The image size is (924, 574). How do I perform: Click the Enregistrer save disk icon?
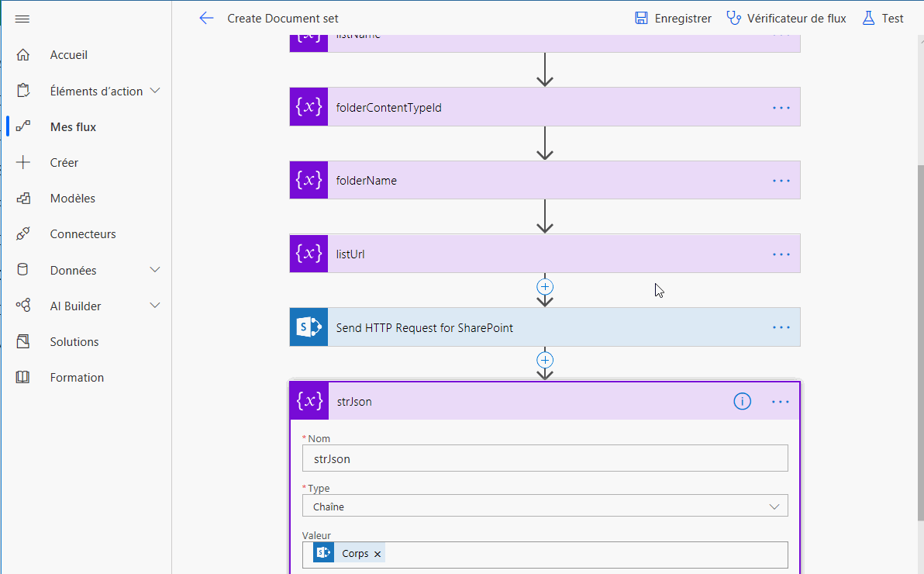(x=641, y=19)
